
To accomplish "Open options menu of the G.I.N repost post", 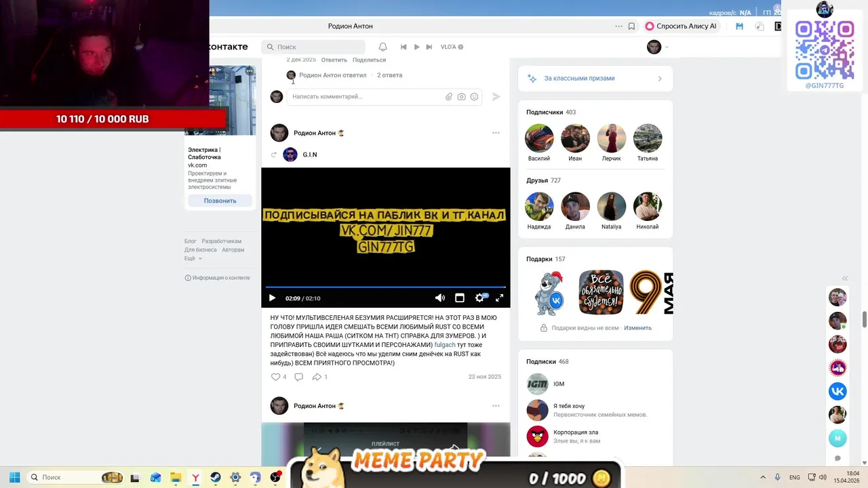I will coord(496,133).
